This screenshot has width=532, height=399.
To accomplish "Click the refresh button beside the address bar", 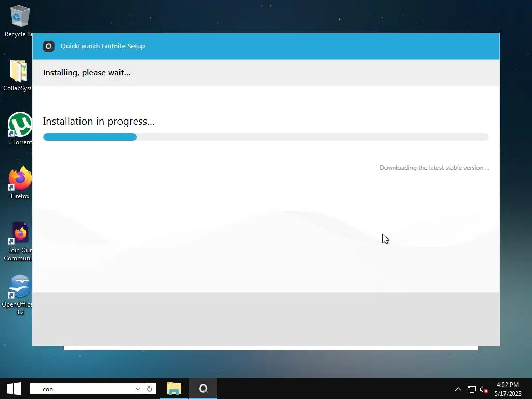I will click(150, 389).
